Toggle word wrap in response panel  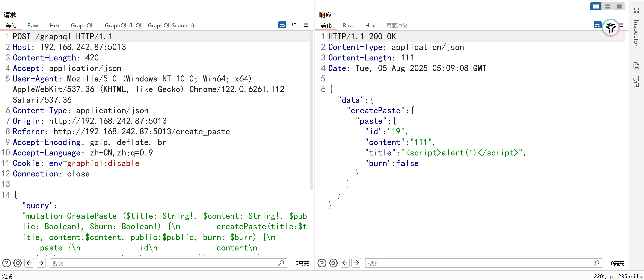(x=597, y=25)
